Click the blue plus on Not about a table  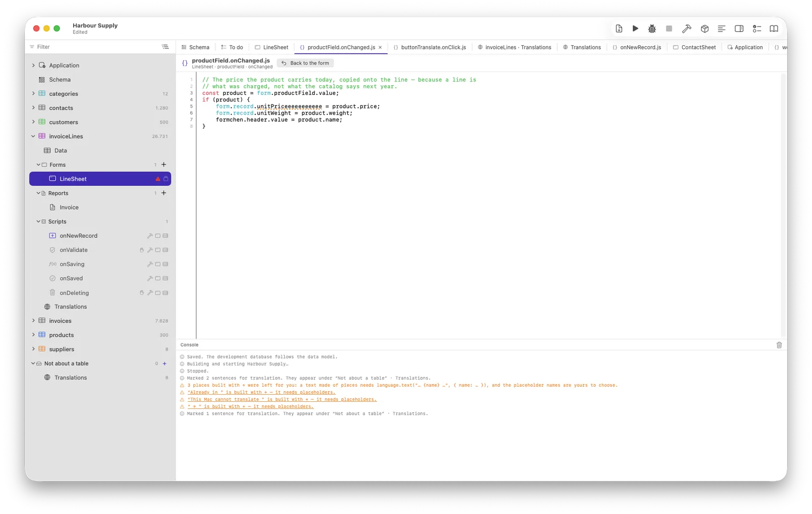(x=164, y=364)
